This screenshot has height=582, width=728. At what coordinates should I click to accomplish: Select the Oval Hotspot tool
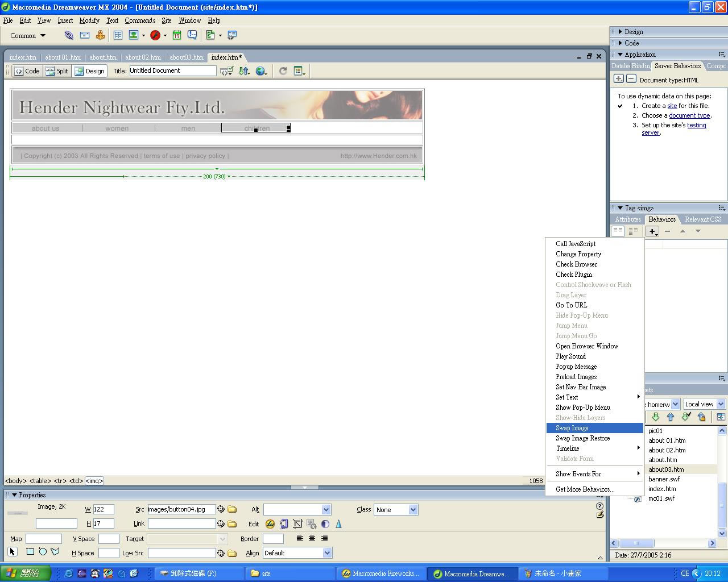click(43, 552)
